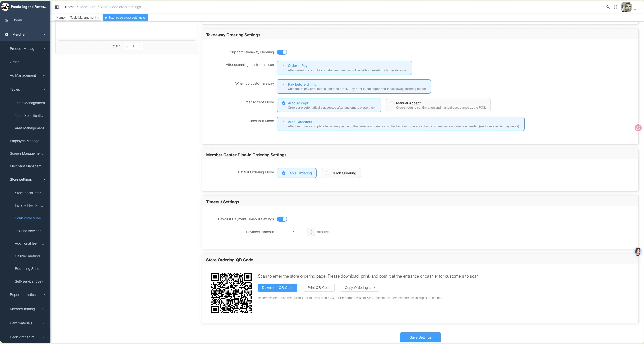Select Pay before dining option
The image size is (644, 344).
[354, 86]
